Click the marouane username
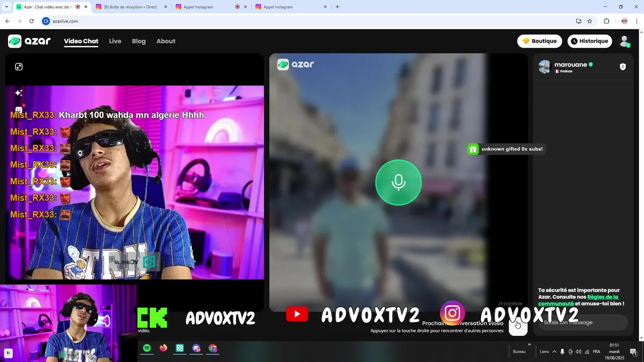Image resolution: width=644 pixels, height=362 pixels. click(571, 64)
